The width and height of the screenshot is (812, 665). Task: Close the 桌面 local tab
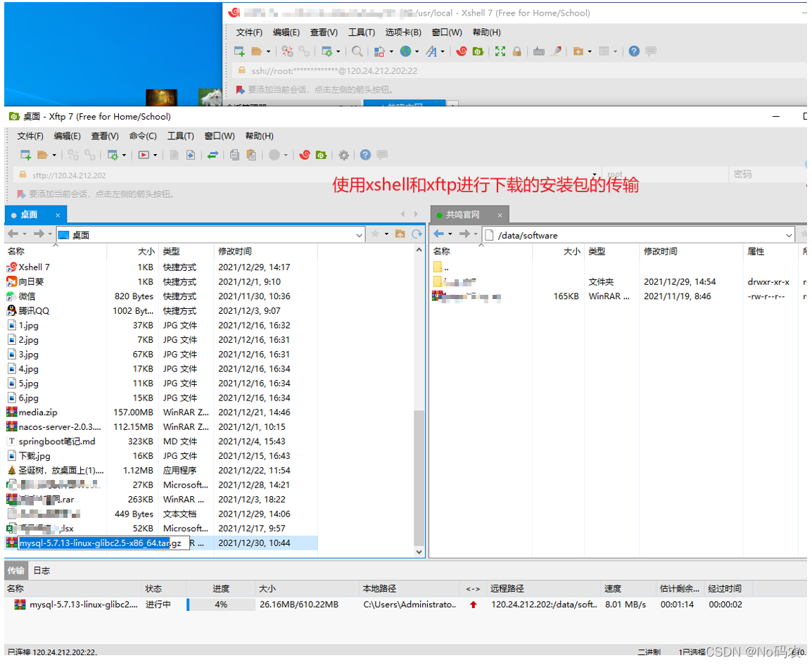58,215
